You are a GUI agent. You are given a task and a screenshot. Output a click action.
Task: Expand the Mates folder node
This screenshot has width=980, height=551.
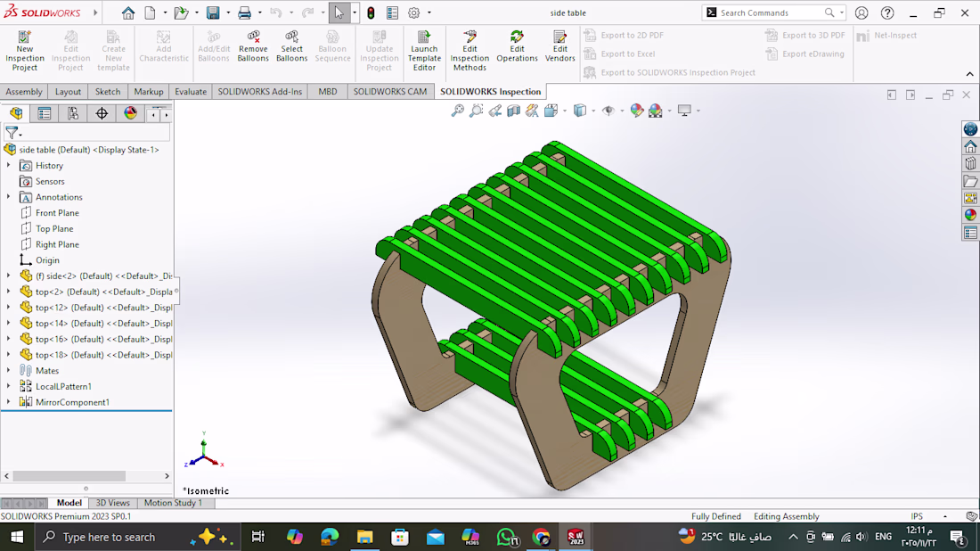pyautogui.click(x=9, y=370)
